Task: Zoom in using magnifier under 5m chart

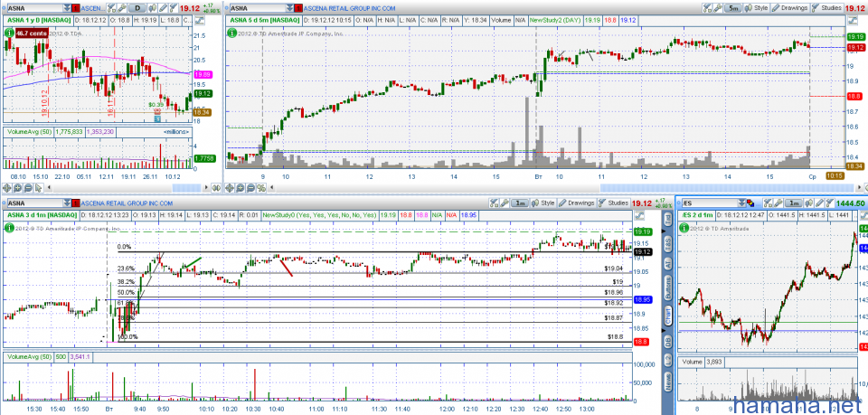Action: click(240, 188)
